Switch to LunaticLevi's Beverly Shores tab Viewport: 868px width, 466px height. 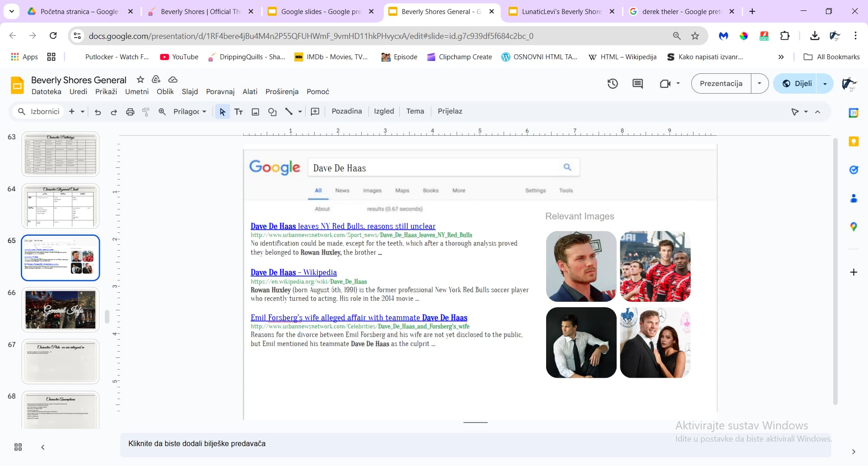561,12
